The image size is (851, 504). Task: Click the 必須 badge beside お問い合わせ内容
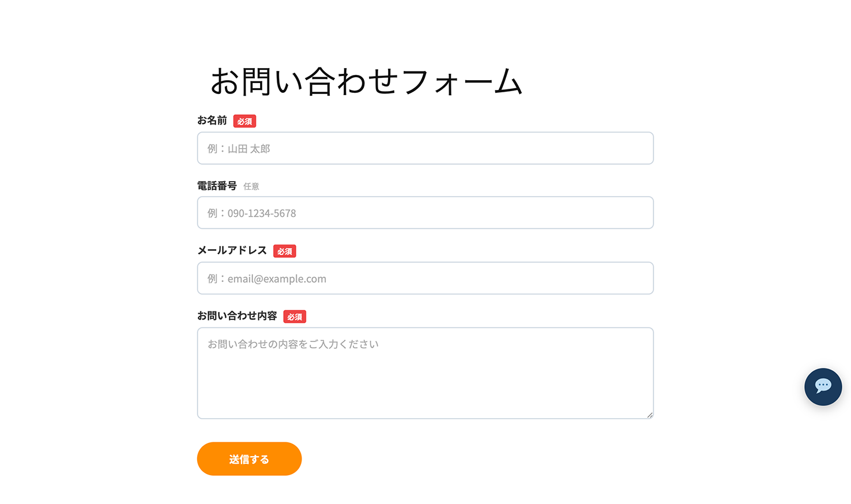pyautogui.click(x=295, y=317)
